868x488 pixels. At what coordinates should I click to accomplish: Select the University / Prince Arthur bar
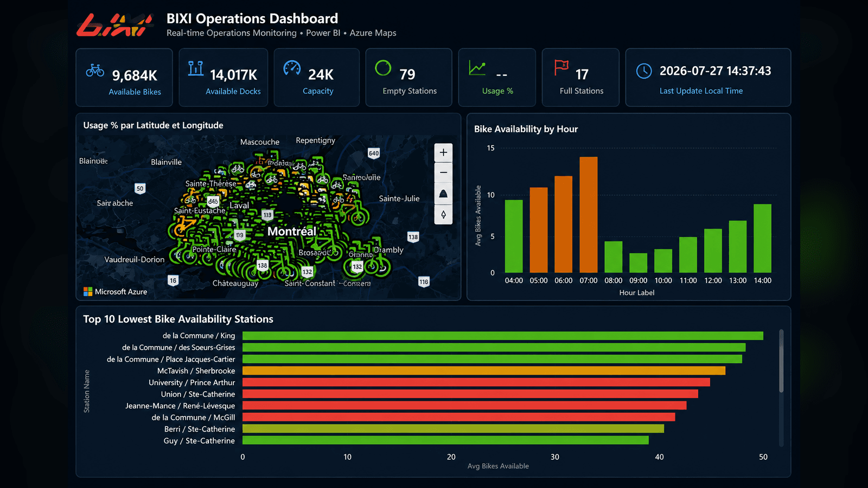tap(476, 382)
